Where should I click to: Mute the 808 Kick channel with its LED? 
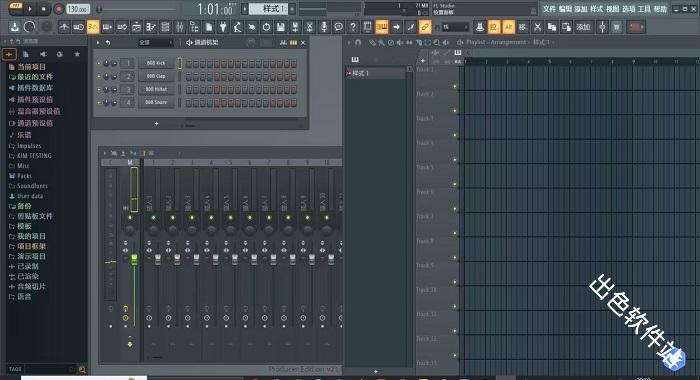point(99,63)
